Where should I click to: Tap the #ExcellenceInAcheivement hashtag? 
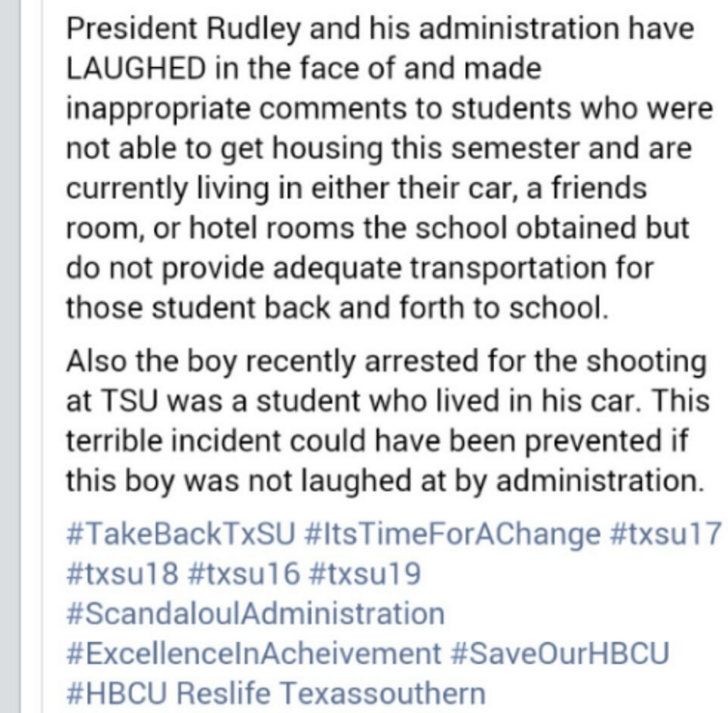253,653
